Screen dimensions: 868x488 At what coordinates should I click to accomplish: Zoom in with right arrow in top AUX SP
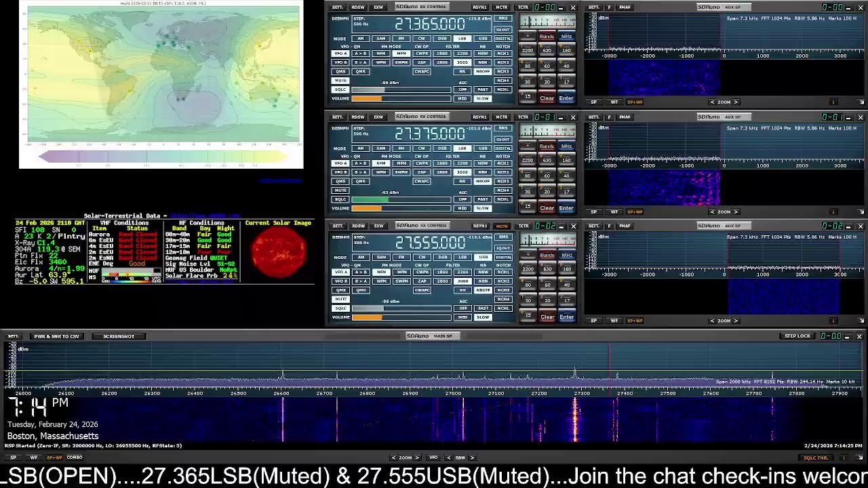736,102
